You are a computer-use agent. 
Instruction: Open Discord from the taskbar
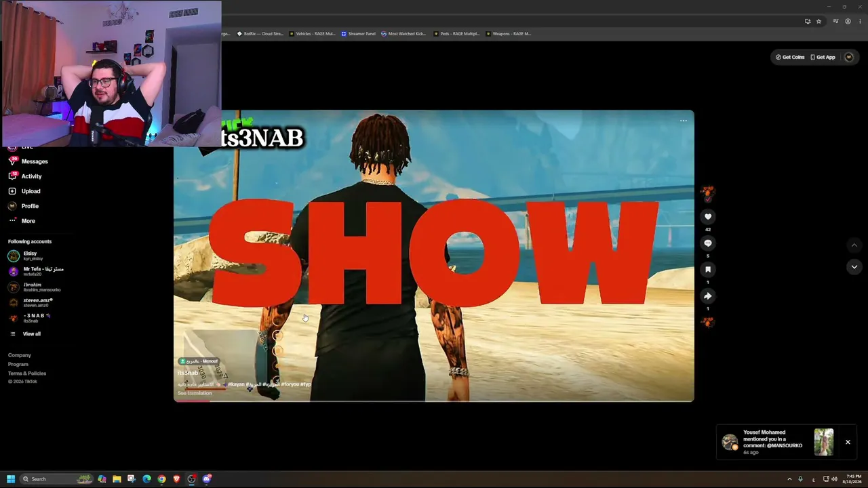click(x=207, y=479)
